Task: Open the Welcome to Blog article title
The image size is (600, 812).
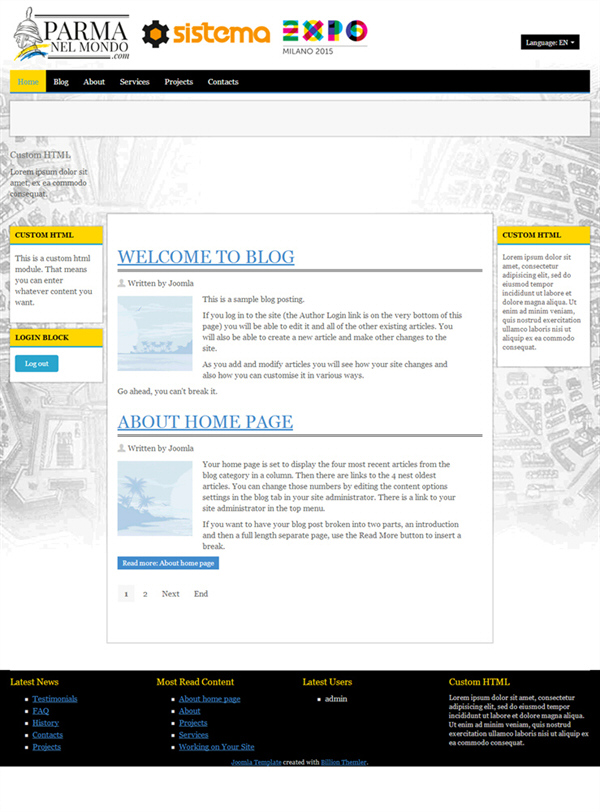Action: 206,257
